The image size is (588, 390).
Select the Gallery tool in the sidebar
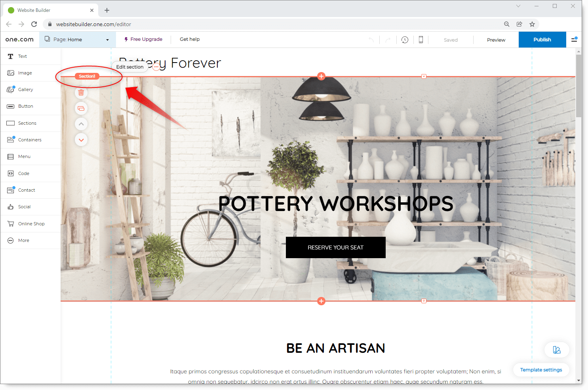click(x=26, y=89)
